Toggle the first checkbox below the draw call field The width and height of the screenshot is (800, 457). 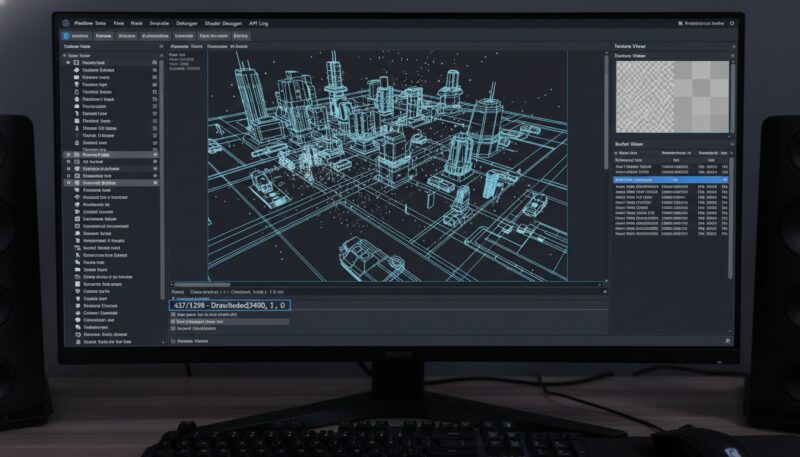(177, 314)
